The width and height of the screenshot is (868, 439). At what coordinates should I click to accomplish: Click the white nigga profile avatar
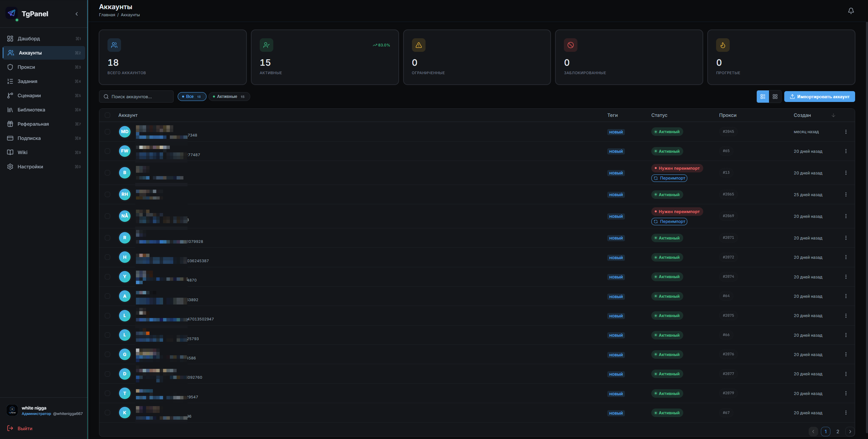[x=12, y=410]
